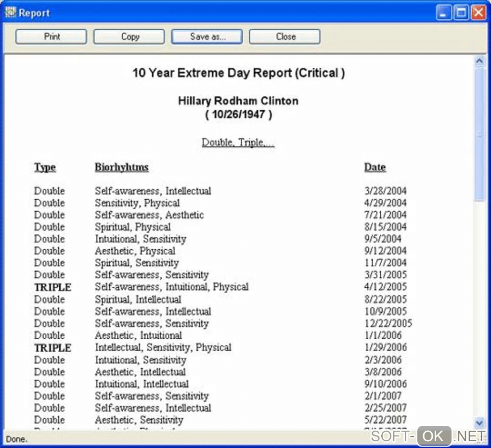Select the date 3/8/2006
This screenshot has height=448, width=491.
(x=383, y=372)
